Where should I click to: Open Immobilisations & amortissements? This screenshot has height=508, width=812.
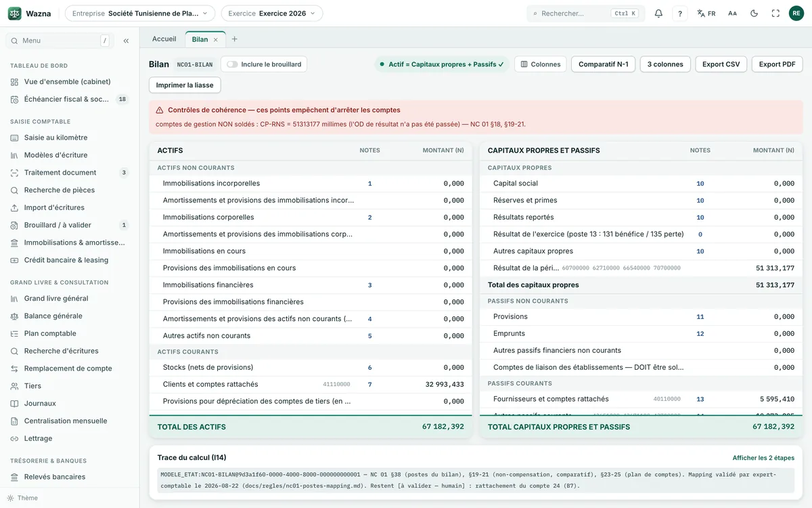(70, 242)
